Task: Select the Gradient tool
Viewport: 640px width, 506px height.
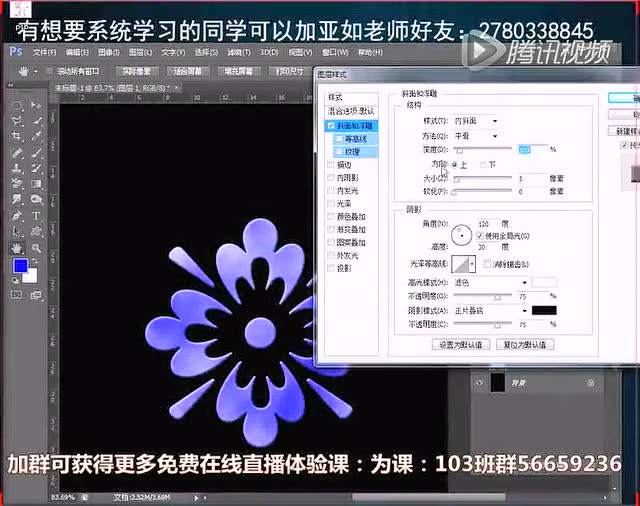Action: point(36,183)
